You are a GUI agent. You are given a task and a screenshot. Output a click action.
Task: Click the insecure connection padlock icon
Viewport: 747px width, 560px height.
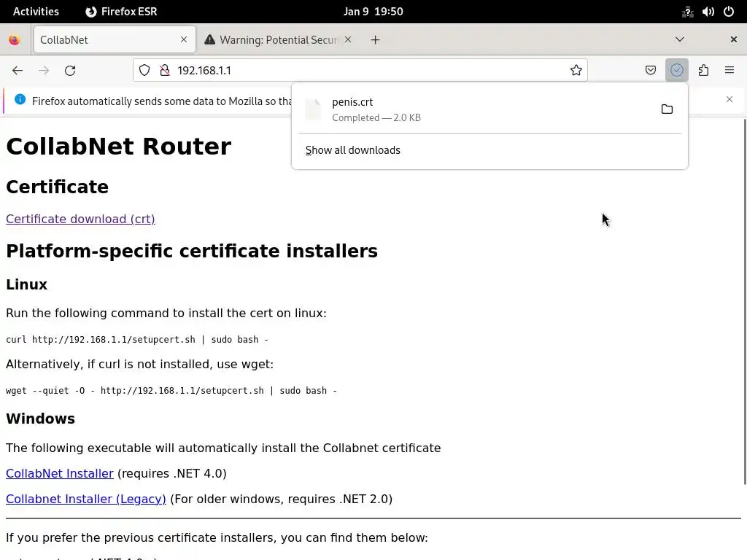[x=165, y=71]
